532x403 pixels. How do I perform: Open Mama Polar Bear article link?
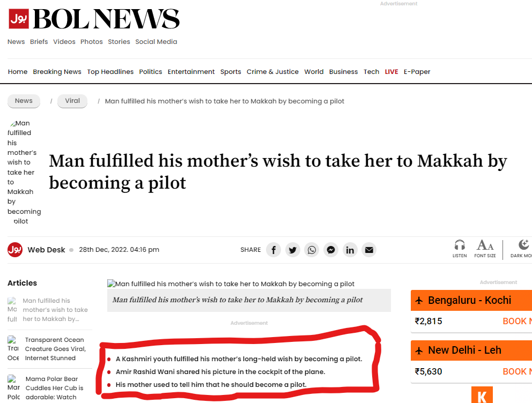tap(54, 388)
